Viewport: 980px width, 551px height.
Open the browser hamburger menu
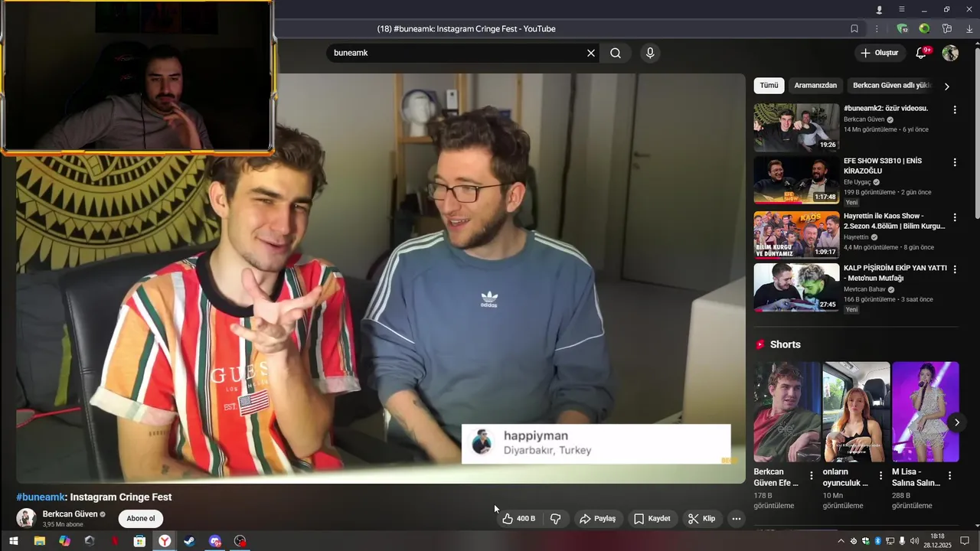901,9
